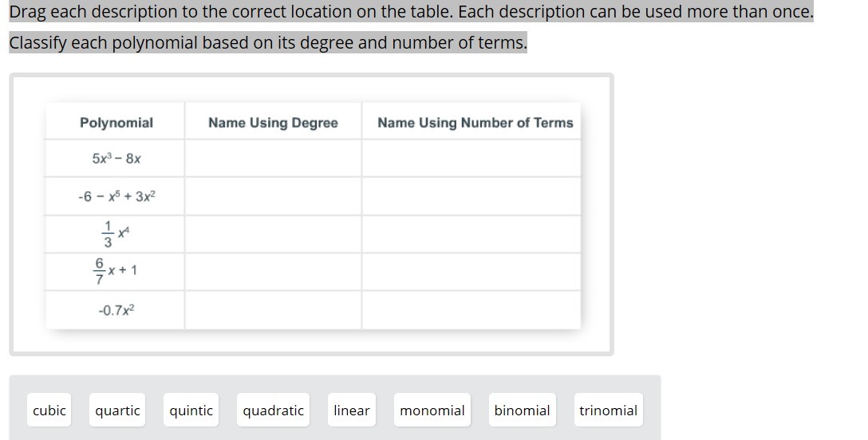Click the quintic description tile
The width and height of the screenshot is (868, 440).
tap(191, 411)
